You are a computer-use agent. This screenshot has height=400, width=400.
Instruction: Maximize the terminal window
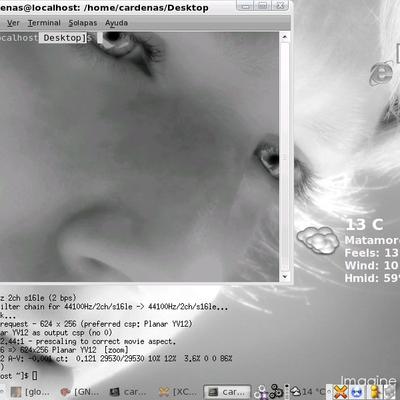(263, 5)
